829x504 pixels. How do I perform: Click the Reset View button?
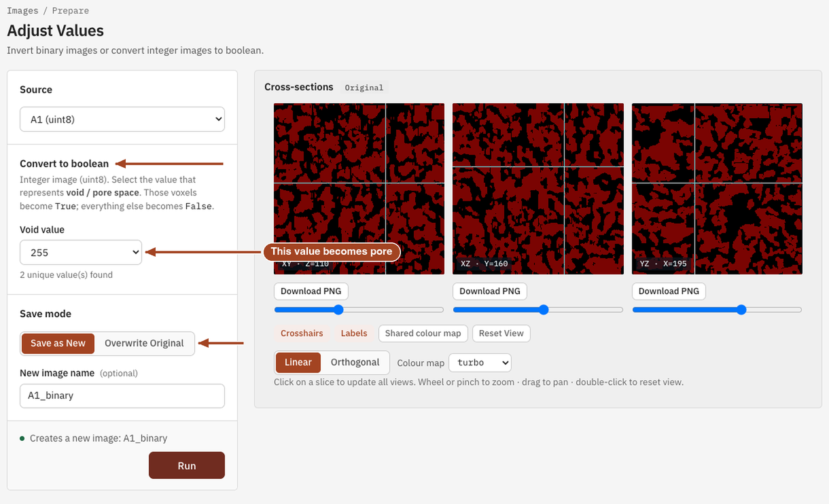pos(501,334)
